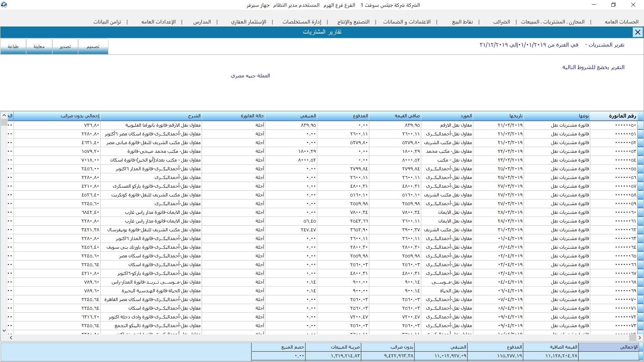This screenshot has width=644, height=362.
Task: Open the الحسابات العامه menu
Action: (x=622, y=22)
